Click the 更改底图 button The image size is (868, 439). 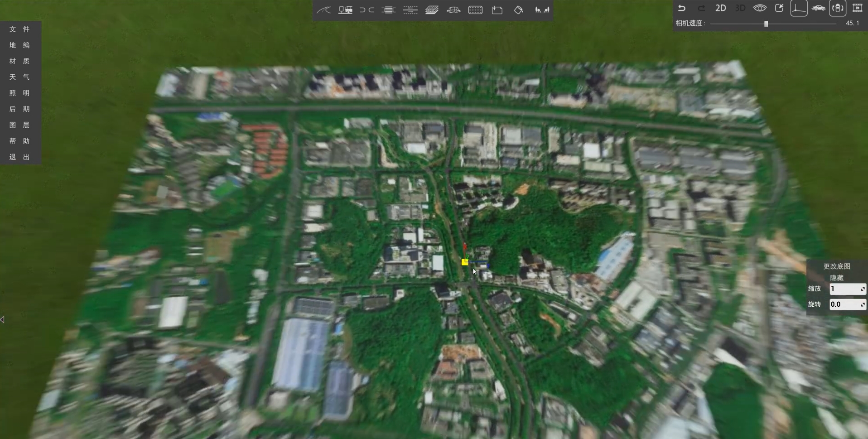click(x=837, y=266)
